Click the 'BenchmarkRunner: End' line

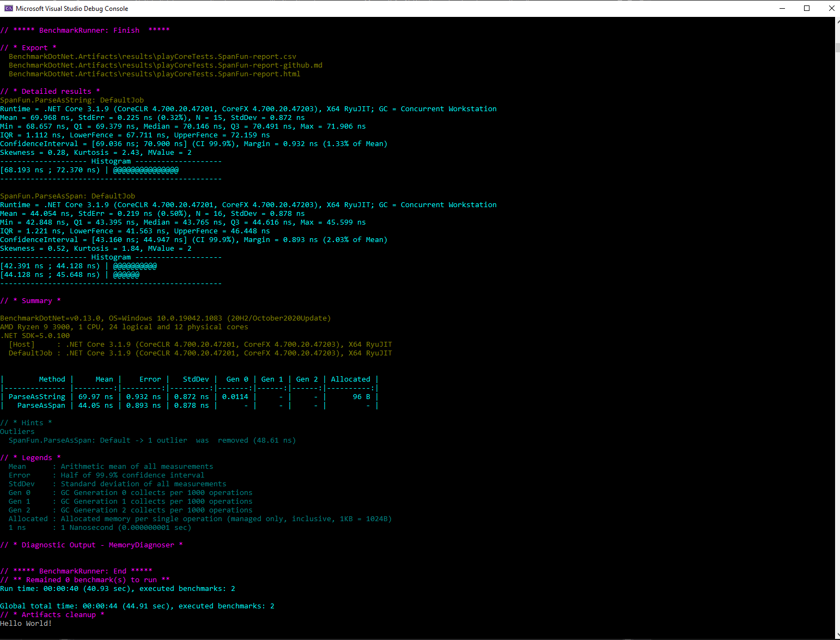point(76,571)
